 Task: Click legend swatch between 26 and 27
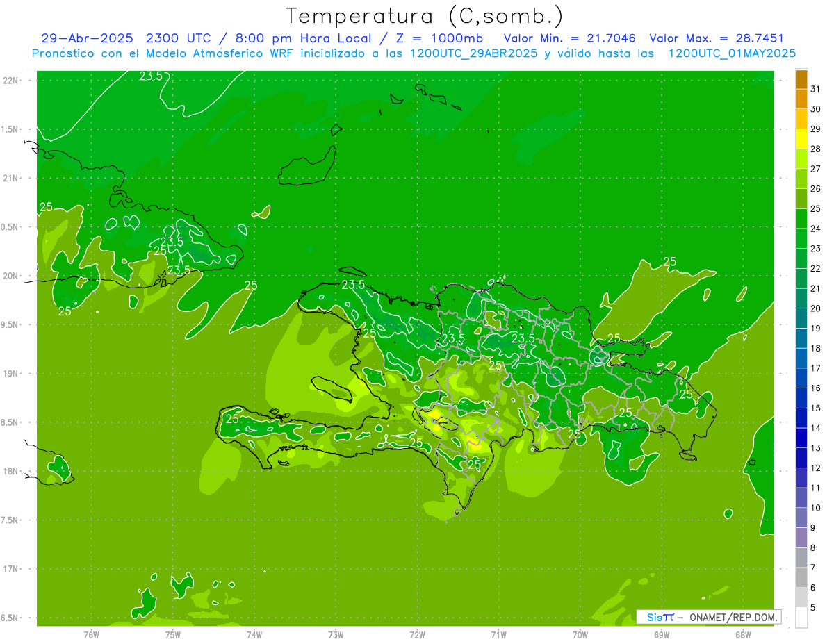click(801, 179)
